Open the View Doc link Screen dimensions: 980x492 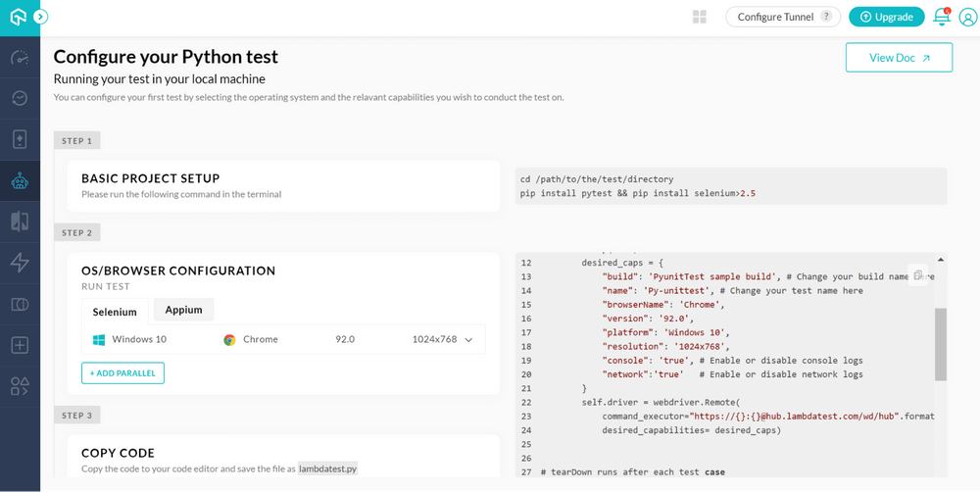pos(899,58)
